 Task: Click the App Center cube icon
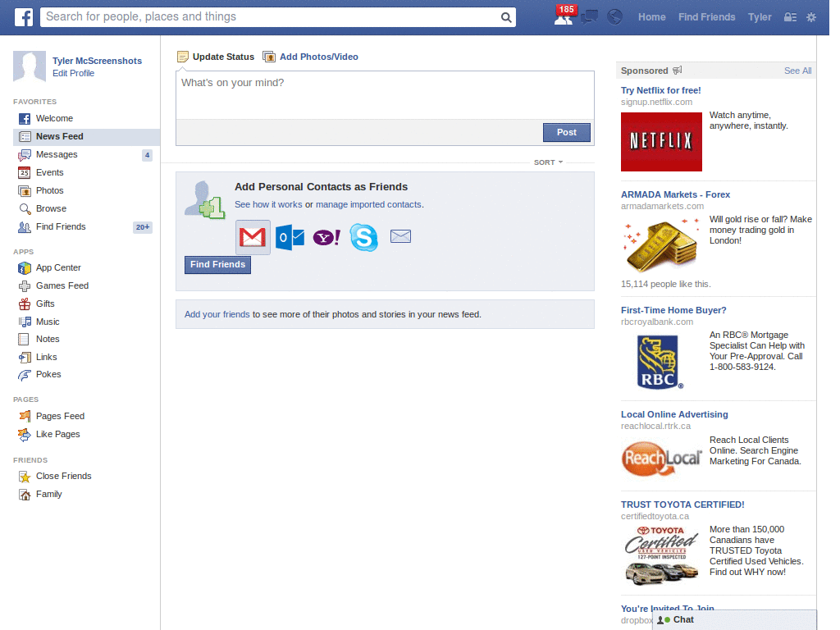24,268
